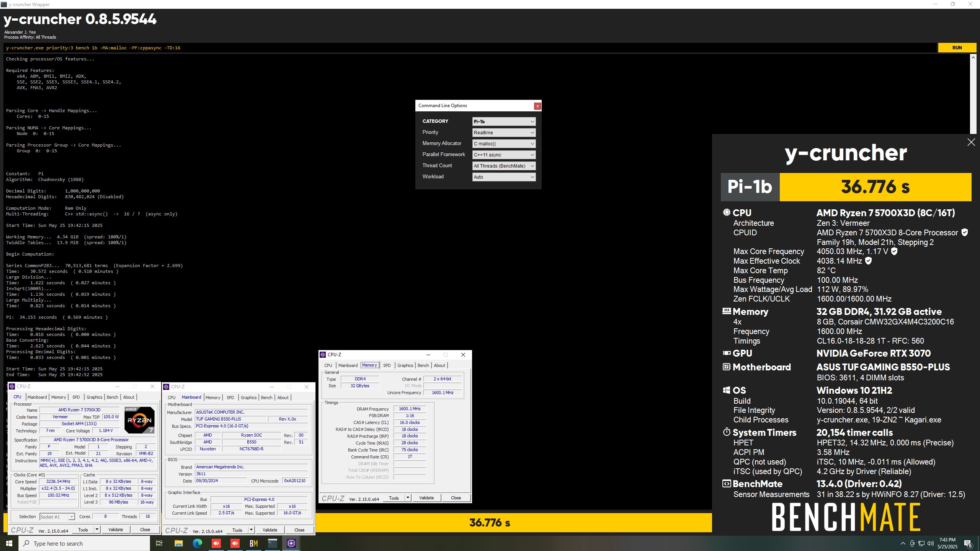Click the verified shield next to CPUID
This screenshot has width=980, height=551.
click(965, 232)
